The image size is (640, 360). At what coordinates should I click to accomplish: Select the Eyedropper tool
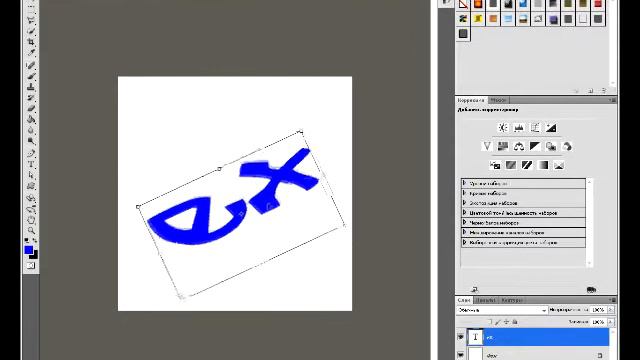click(x=31, y=53)
